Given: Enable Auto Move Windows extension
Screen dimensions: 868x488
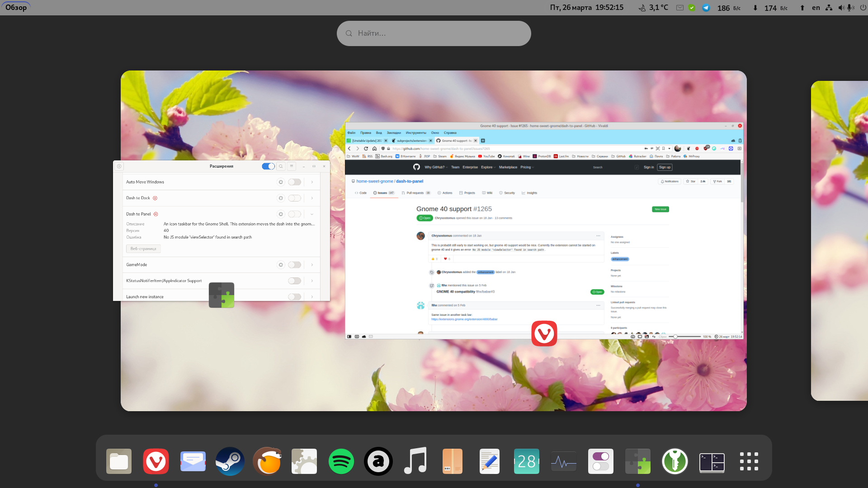Looking at the screenshot, I should 295,182.
